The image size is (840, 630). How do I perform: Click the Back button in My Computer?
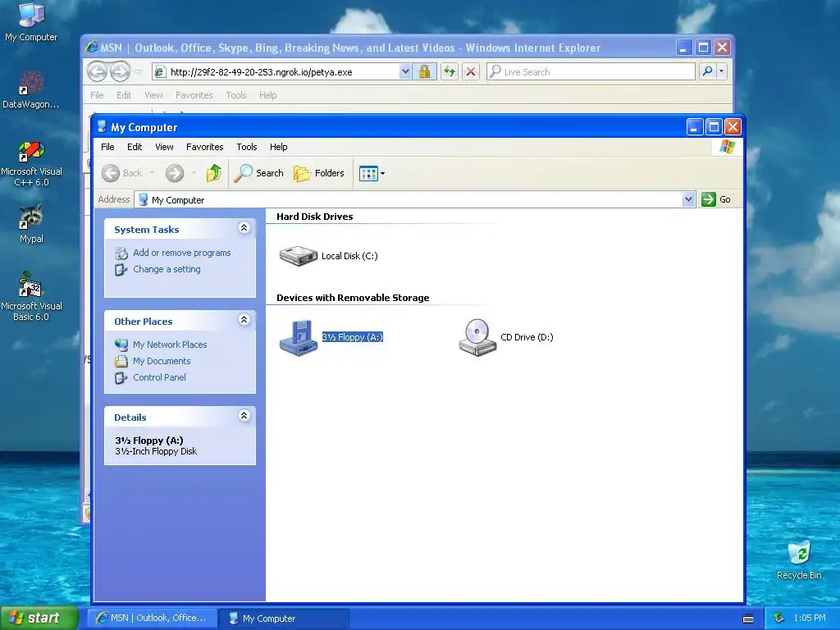coord(123,173)
